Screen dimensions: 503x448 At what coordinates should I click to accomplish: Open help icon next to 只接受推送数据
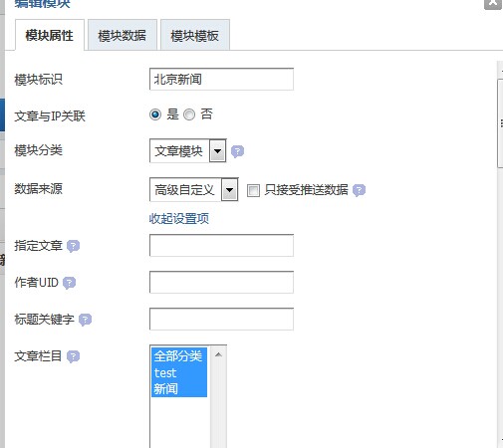[x=359, y=190]
